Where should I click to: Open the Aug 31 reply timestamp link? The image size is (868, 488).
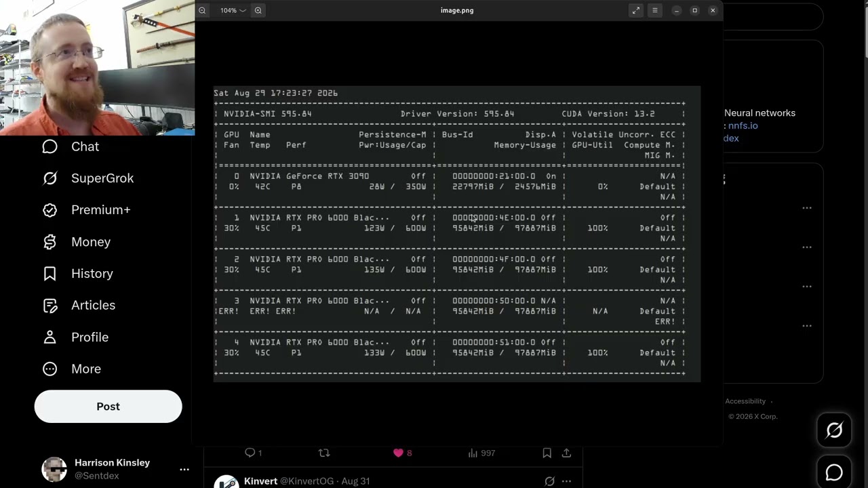355,481
